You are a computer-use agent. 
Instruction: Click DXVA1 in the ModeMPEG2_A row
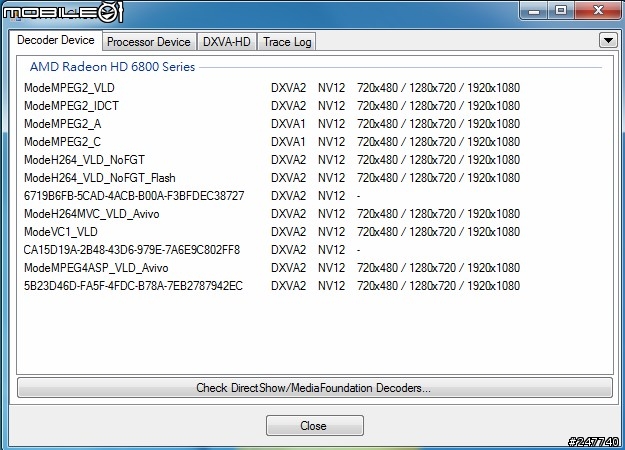[288, 124]
